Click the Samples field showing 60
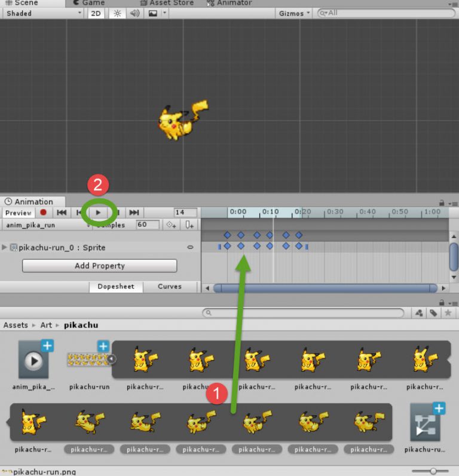The image size is (459, 476). click(148, 225)
